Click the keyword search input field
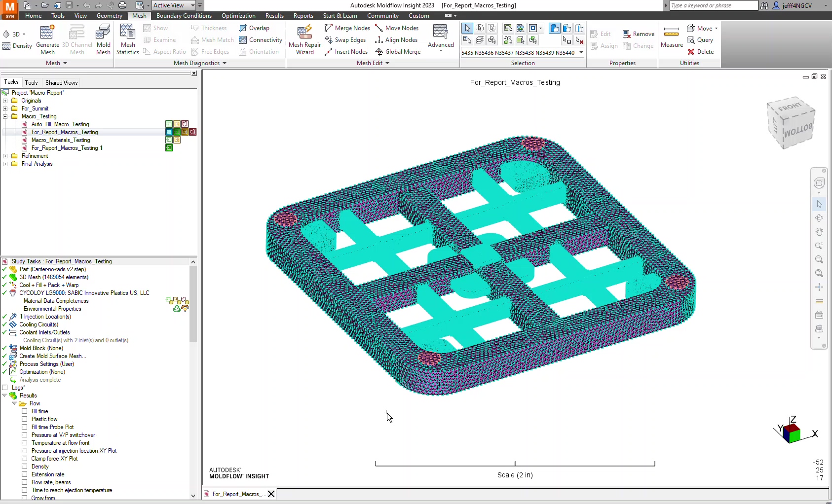Viewport: 832px width, 504px height. [713, 5]
